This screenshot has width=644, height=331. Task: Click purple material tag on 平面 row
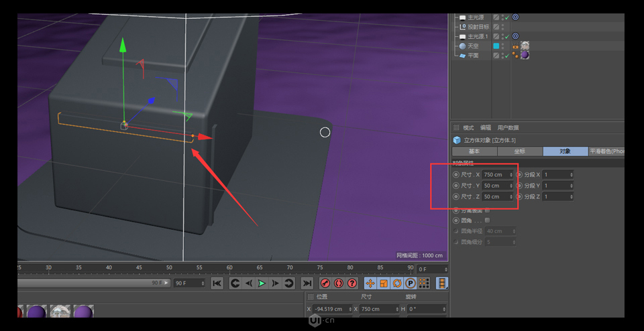coord(525,56)
